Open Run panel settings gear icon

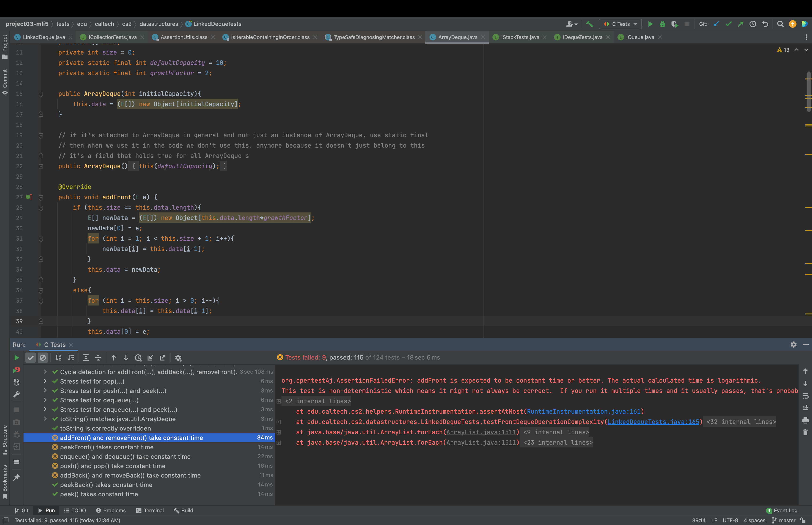[x=793, y=345]
